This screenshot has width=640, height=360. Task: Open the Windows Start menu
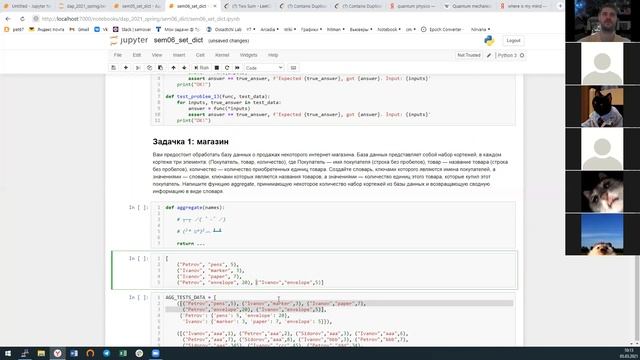click(8, 353)
